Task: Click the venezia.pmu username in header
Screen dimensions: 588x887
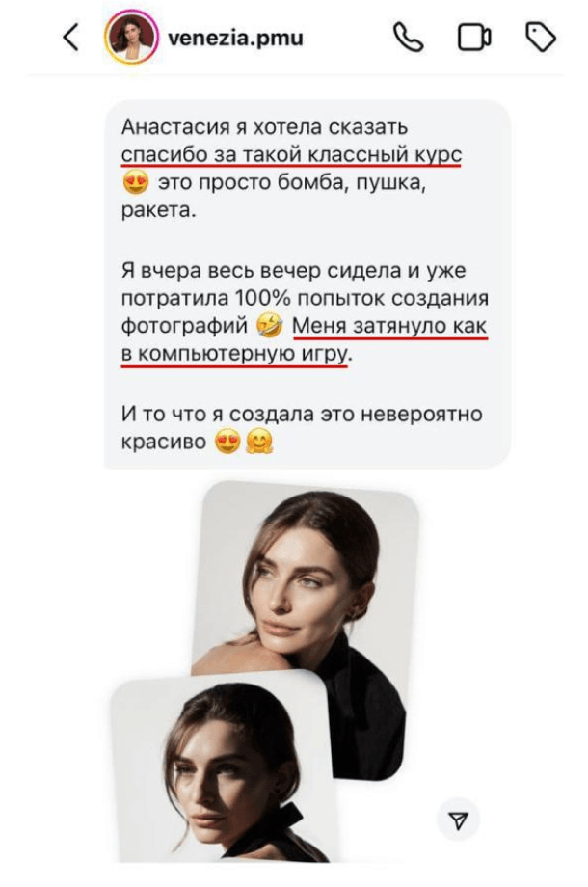Action: coord(236,39)
